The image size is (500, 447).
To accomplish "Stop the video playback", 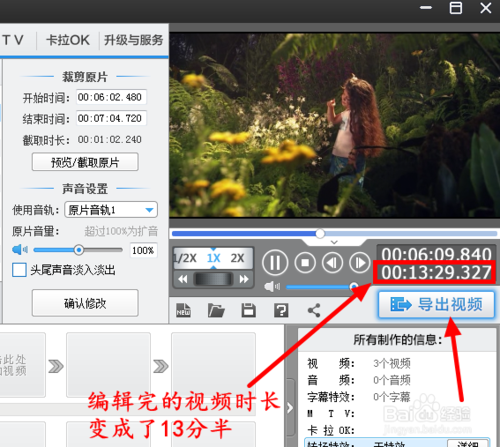I will coord(305,263).
